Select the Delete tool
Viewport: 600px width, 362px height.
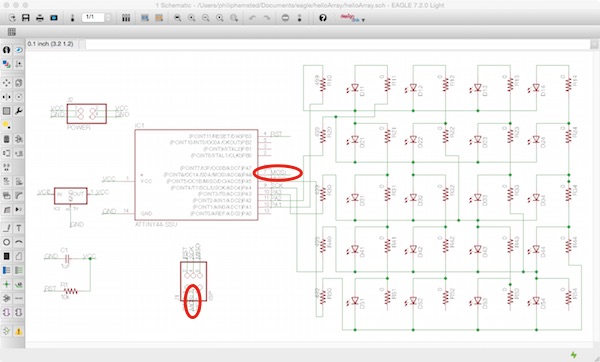[7, 139]
